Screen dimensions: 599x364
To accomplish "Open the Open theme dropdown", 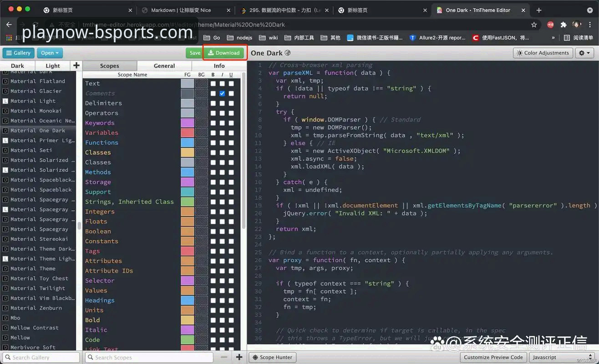I will click(49, 53).
